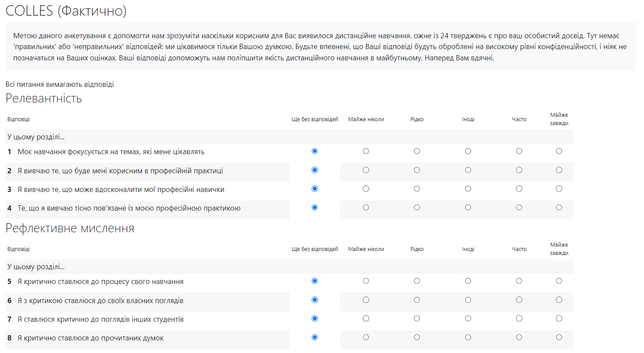Click question 5 text about критично ставлюся
This screenshot has height=353, width=644.
coord(100,282)
